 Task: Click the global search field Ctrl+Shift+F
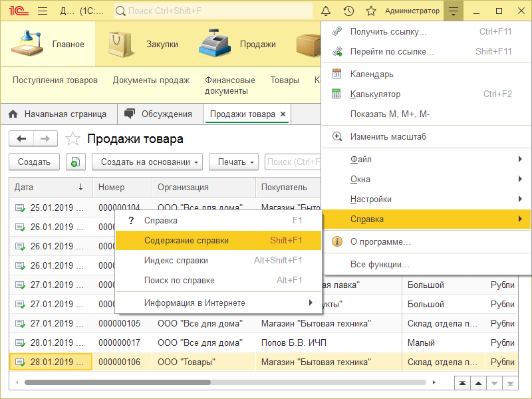213,11
